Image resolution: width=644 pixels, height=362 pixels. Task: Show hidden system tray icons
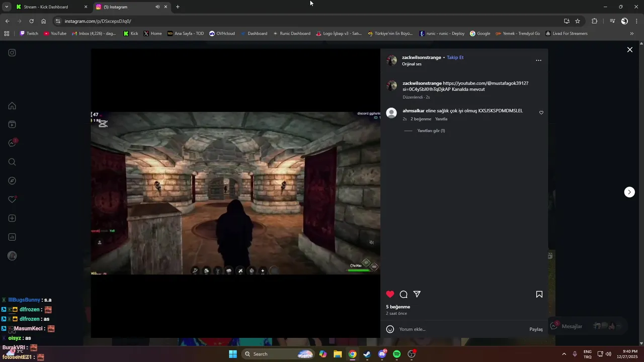click(563, 354)
